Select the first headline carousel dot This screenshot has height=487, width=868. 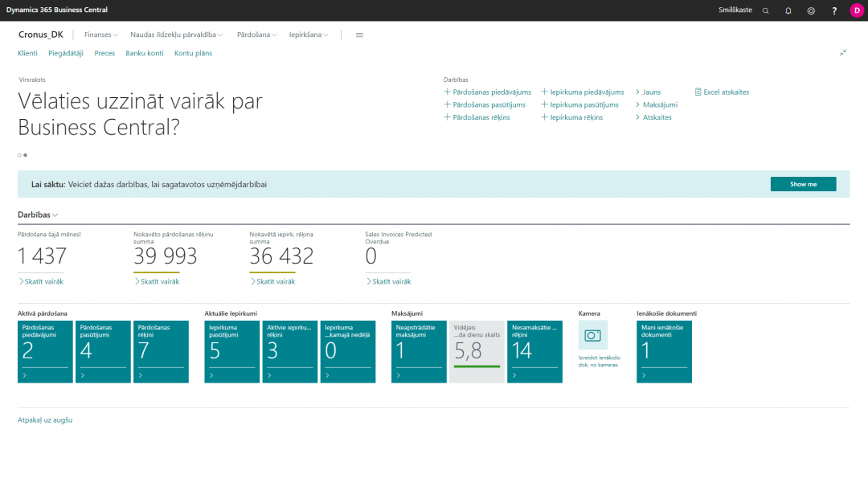pyautogui.click(x=19, y=154)
